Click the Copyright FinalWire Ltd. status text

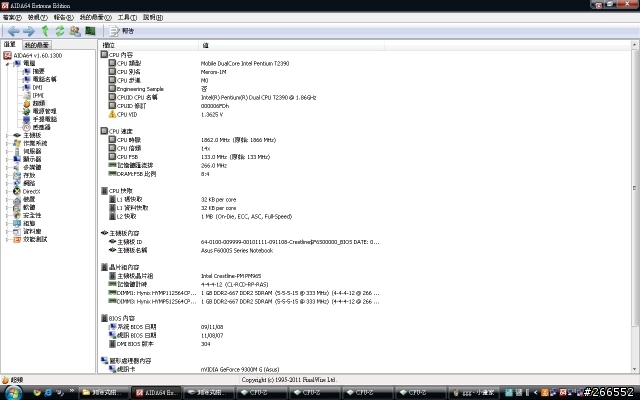[289, 380]
